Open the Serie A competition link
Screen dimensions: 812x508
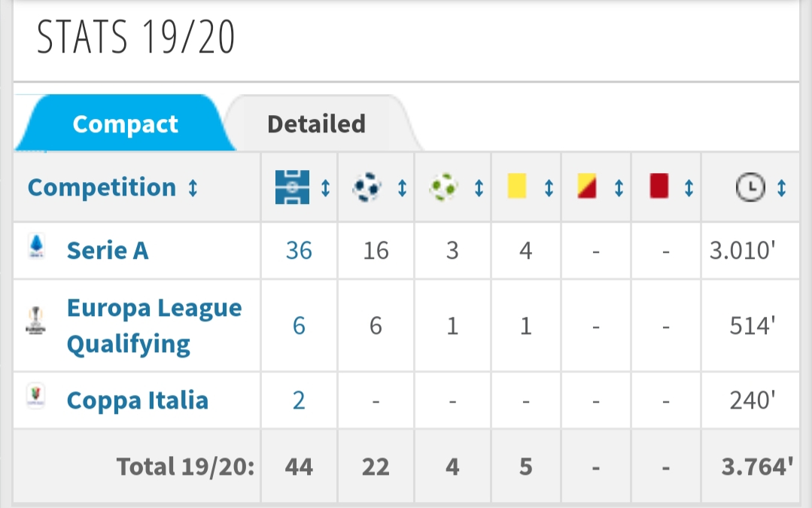click(x=108, y=250)
